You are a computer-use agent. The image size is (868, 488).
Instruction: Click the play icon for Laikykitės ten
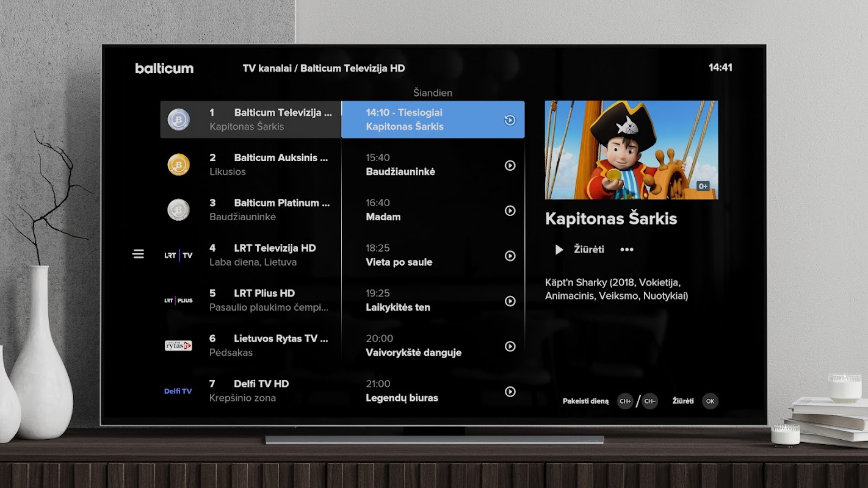tap(510, 301)
